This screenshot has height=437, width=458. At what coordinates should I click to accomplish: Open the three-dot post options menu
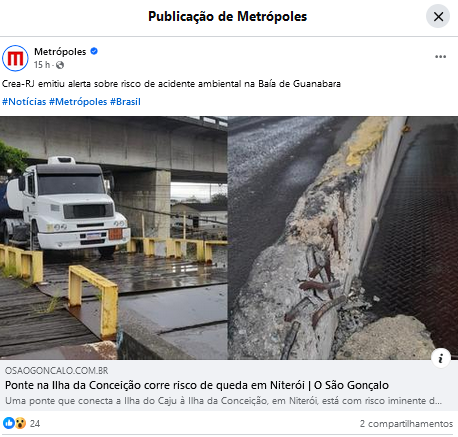440,57
